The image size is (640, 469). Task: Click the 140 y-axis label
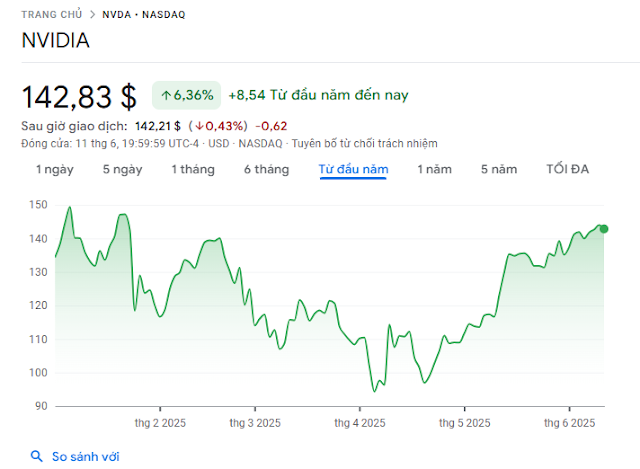click(38, 238)
